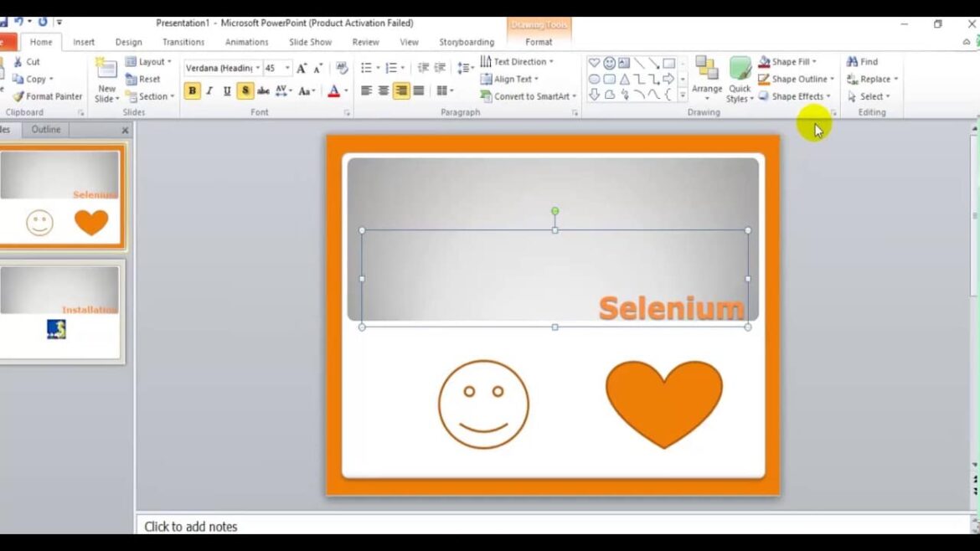This screenshot has width=980, height=551.
Task: Open the font name dropdown list
Action: click(258, 68)
